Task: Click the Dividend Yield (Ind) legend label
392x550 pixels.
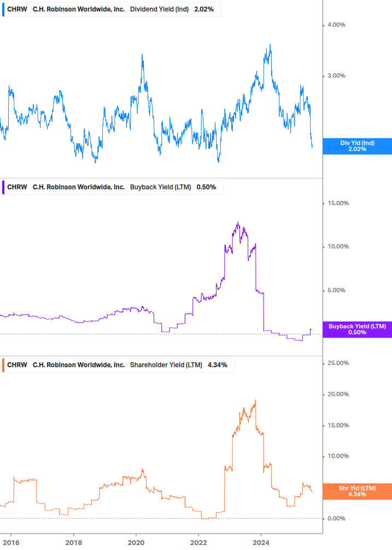Action: (x=159, y=9)
